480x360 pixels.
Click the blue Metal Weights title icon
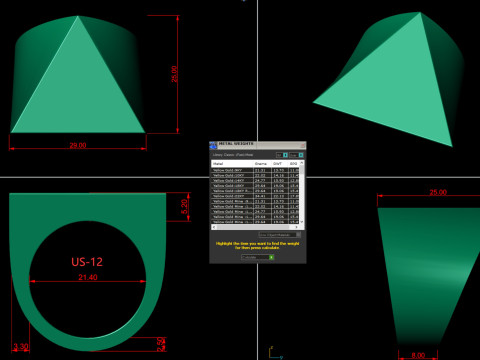(213, 145)
